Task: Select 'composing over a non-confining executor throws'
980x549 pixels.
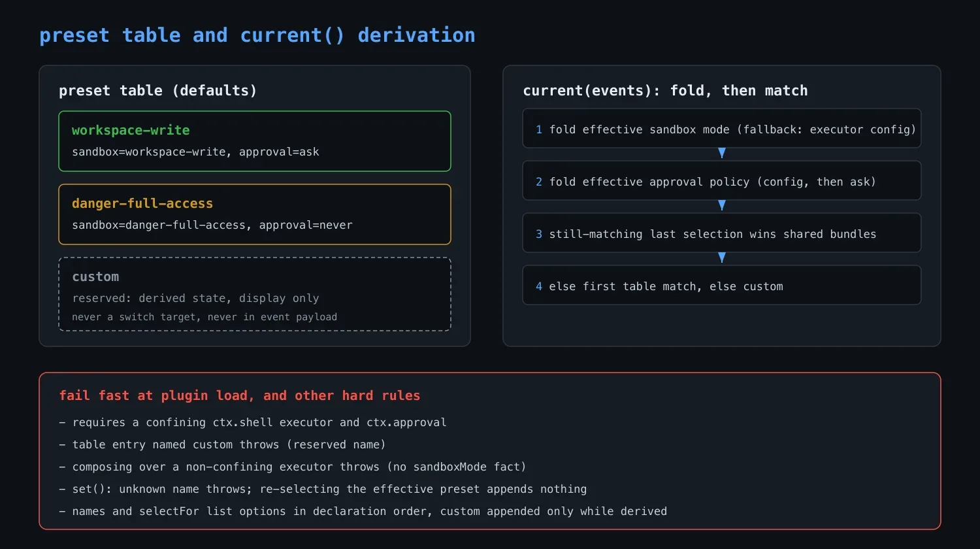Action: tap(293, 467)
